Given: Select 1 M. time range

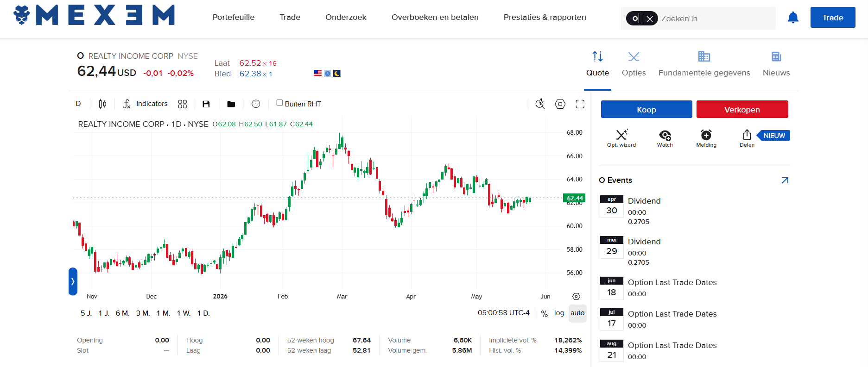Looking at the screenshot, I should click(163, 313).
